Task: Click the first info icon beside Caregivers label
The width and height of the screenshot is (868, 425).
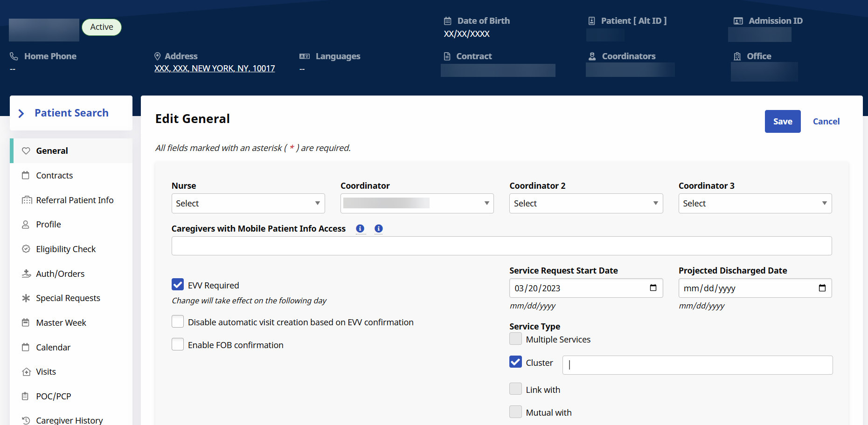Action: pos(360,228)
